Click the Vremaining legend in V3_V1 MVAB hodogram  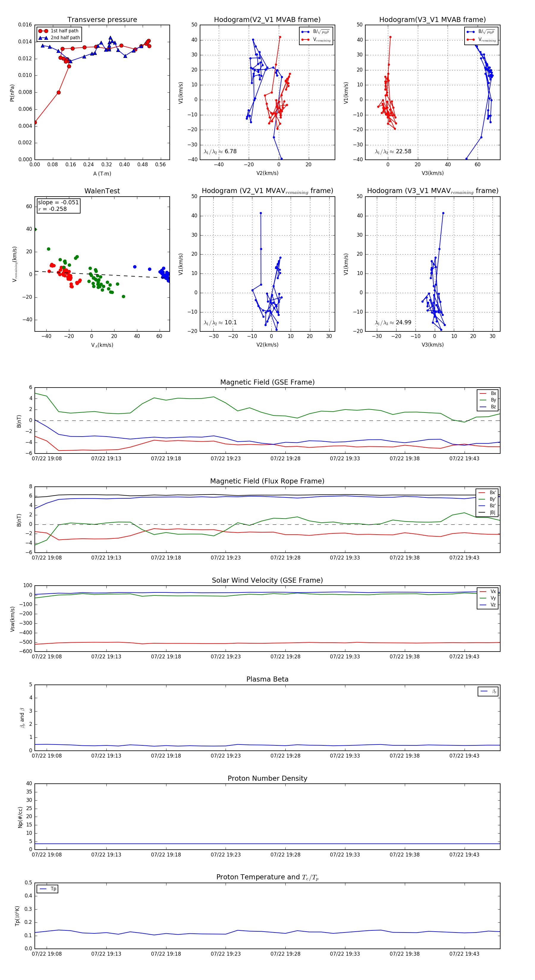pos(481,39)
